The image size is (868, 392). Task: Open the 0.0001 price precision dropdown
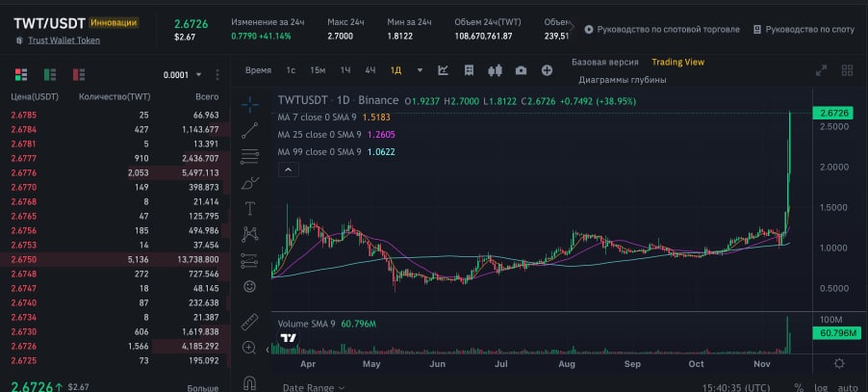183,75
